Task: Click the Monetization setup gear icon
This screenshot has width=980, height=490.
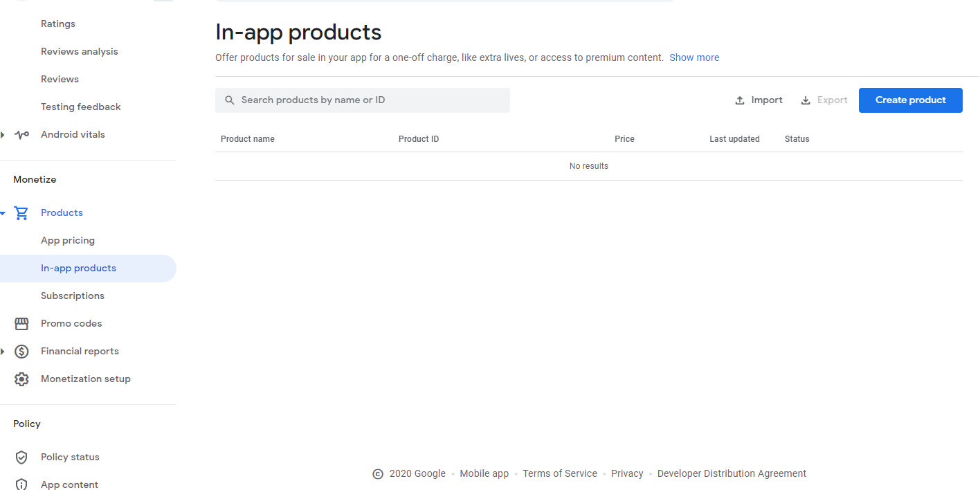Action: pos(21,379)
